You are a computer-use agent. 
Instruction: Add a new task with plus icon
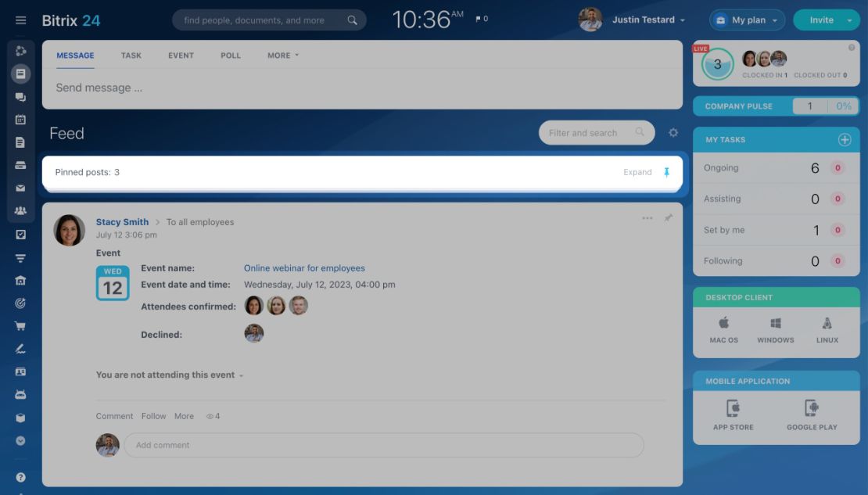(x=845, y=140)
